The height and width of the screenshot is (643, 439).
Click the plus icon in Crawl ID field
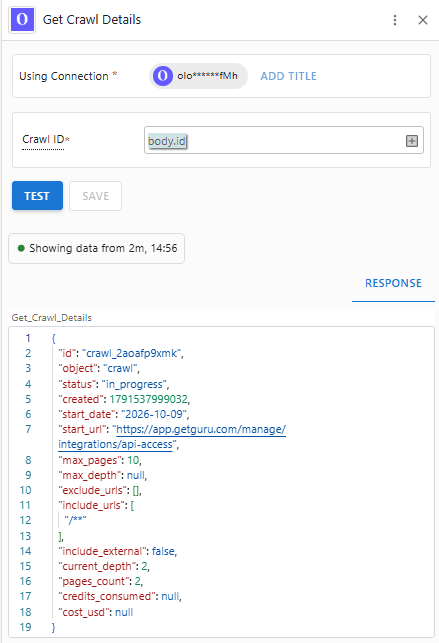point(412,141)
